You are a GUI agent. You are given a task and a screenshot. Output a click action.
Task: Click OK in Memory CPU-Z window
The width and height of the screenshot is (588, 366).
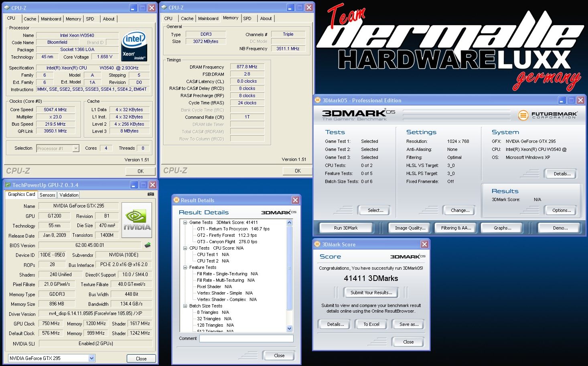(x=298, y=171)
